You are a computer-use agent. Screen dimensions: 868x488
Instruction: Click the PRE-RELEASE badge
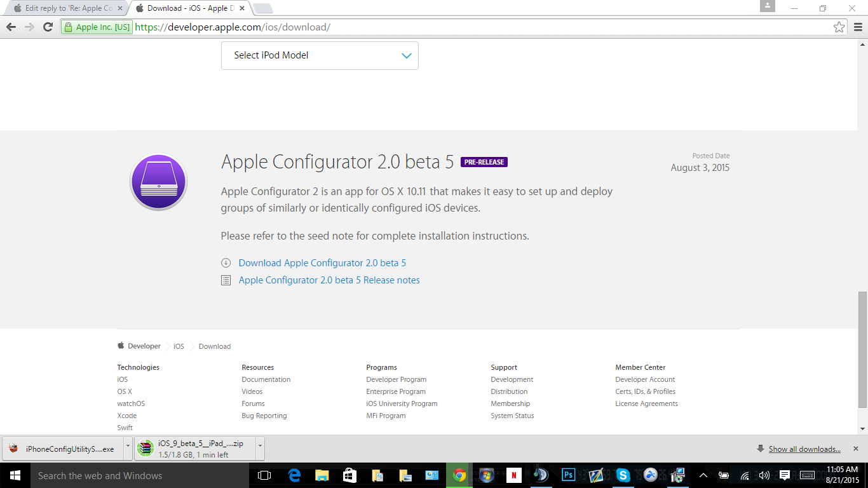pyautogui.click(x=484, y=162)
